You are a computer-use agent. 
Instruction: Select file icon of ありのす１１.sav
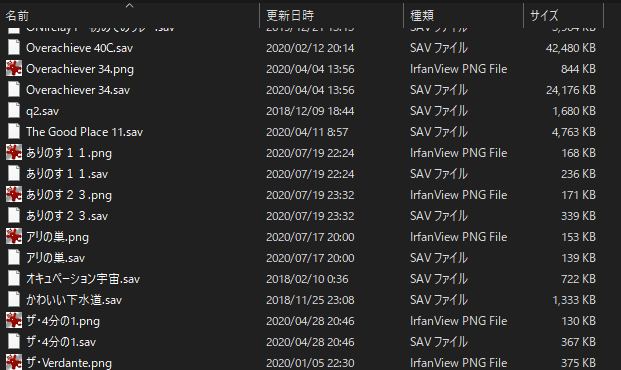click(14, 174)
